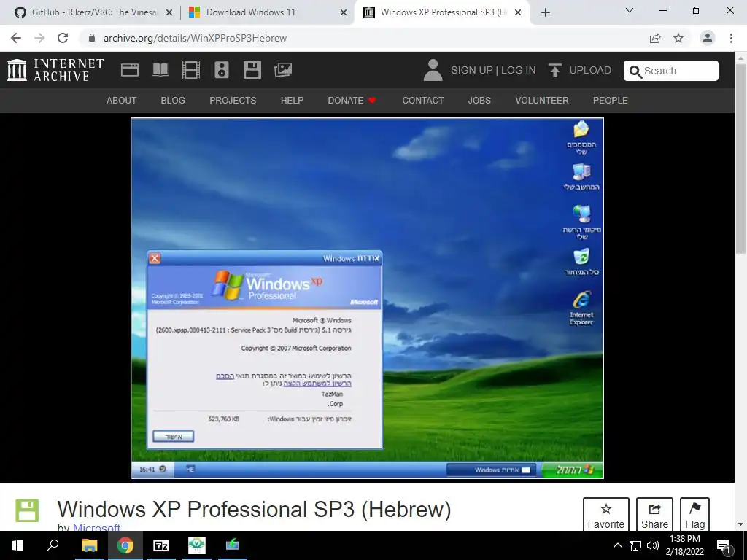Viewport: 747px width, 560px height.
Task: Go back with the browser back arrow
Action: click(16, 38)
